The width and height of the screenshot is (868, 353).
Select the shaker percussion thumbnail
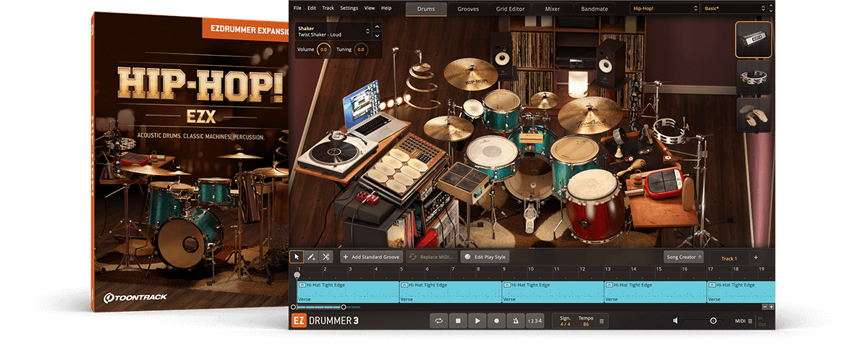tap(754, 40)
